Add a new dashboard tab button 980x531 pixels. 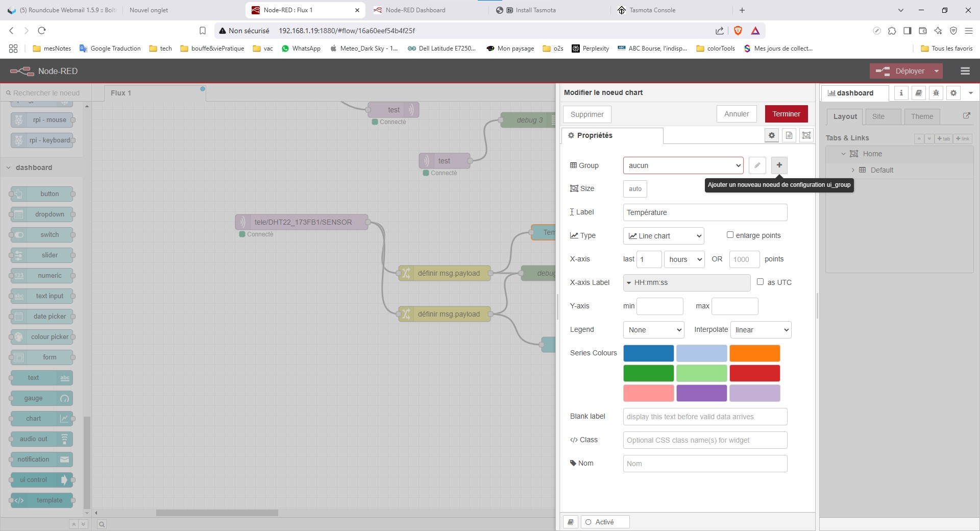[x=943, y=138]
